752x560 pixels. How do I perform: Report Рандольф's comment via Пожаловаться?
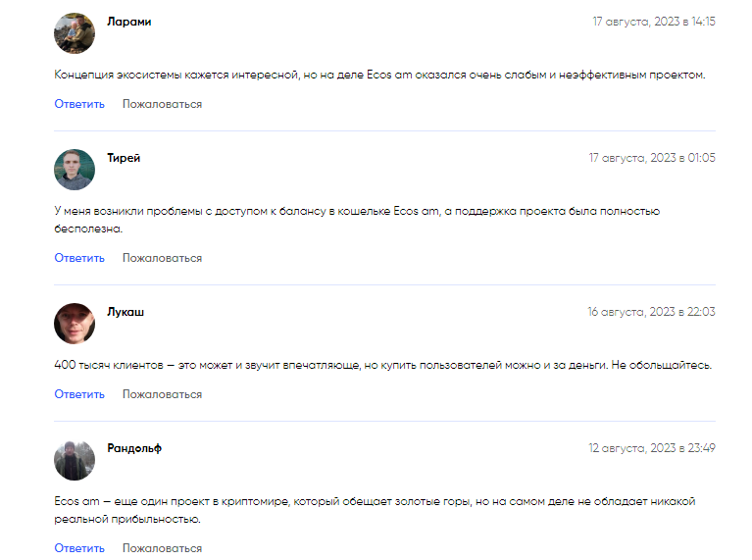click(162, 548)
